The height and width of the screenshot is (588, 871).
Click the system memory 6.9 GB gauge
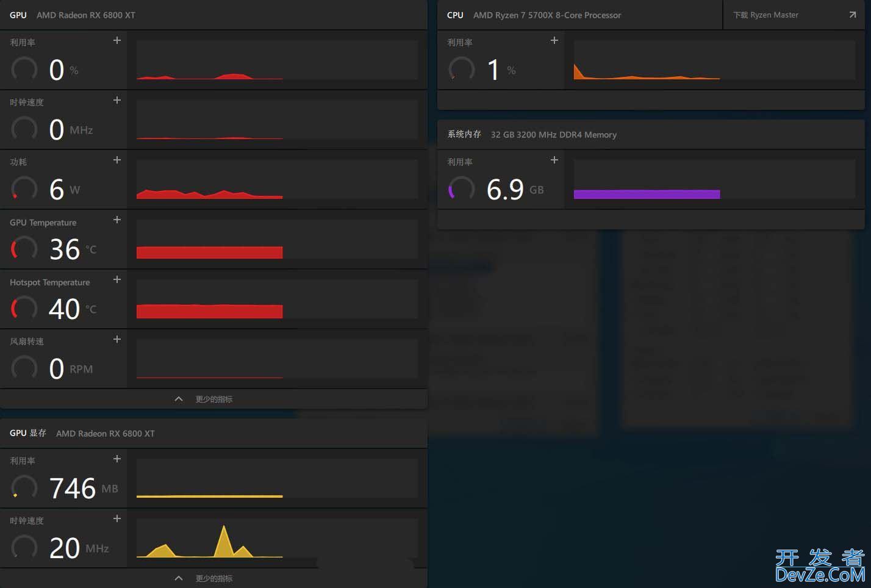[462, 188]
